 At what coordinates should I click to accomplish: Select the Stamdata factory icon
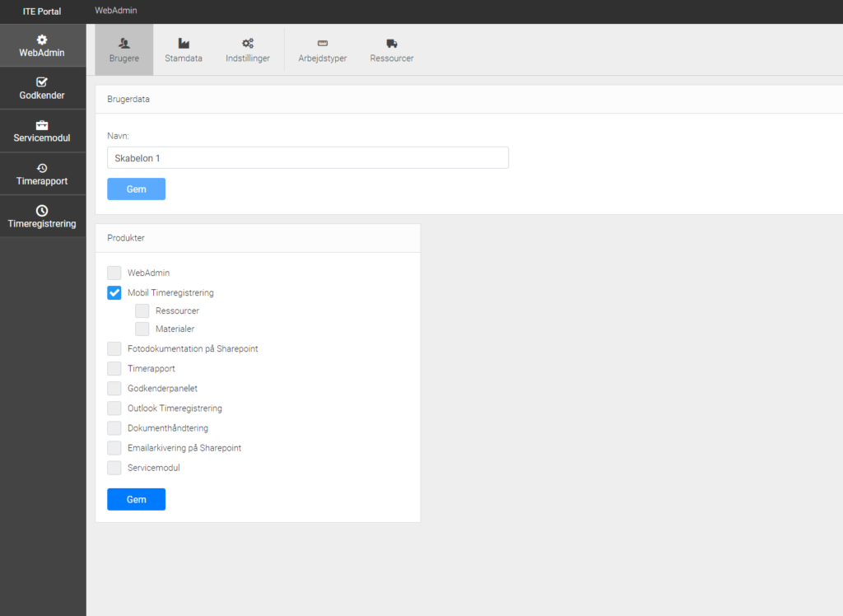tap(184, 43)
